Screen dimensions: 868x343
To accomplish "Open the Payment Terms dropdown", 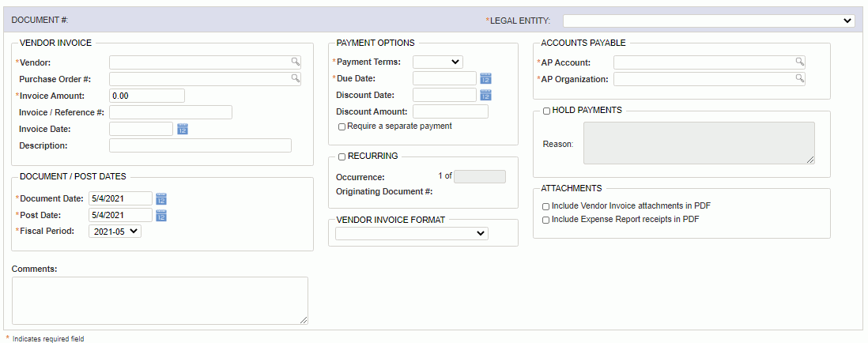I will point(438,62).
